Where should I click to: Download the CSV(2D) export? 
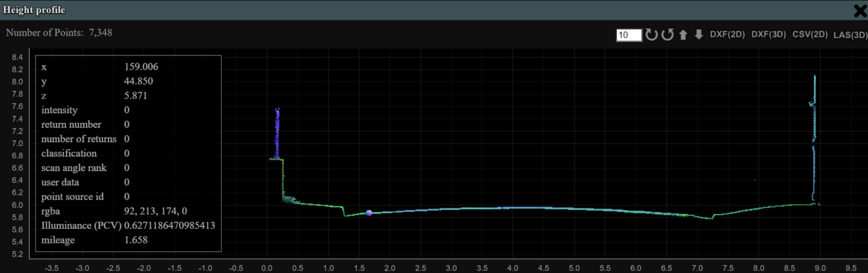point(809,35)
